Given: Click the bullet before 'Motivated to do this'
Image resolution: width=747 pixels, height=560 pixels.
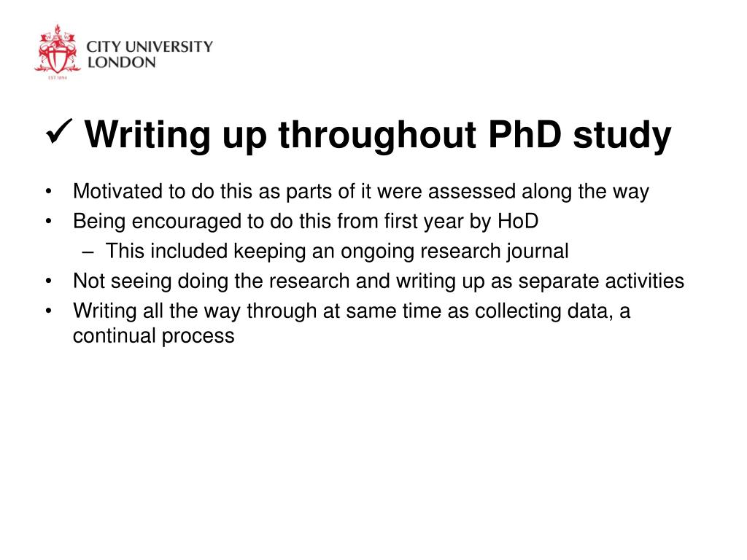Looking at the screenshot, I should [48, 192].
